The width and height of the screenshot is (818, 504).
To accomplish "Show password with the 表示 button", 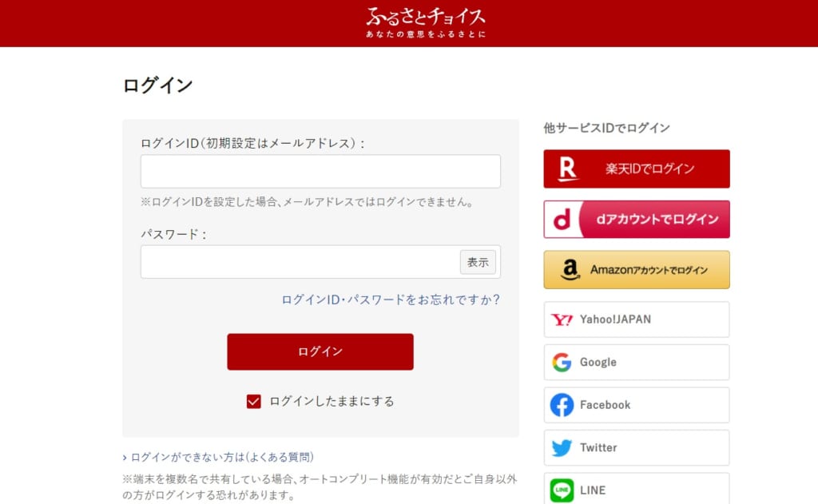I will (478, 262).
